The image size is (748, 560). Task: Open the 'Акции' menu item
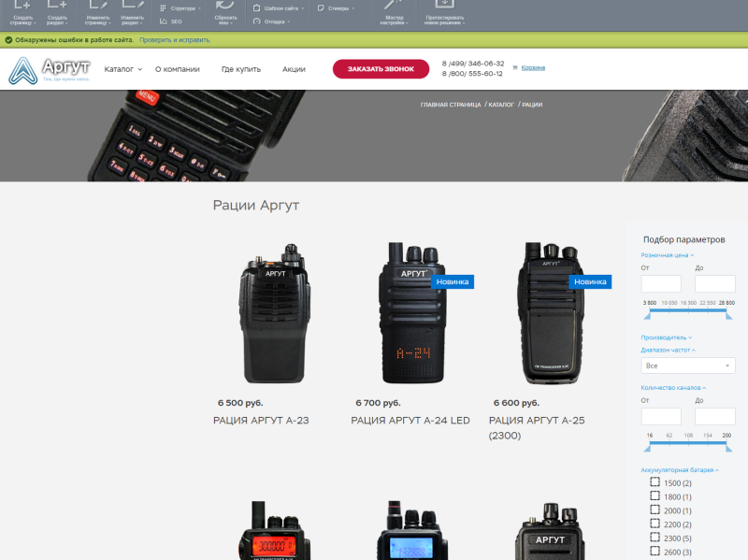pyautogui.click(x=294, y=69)
